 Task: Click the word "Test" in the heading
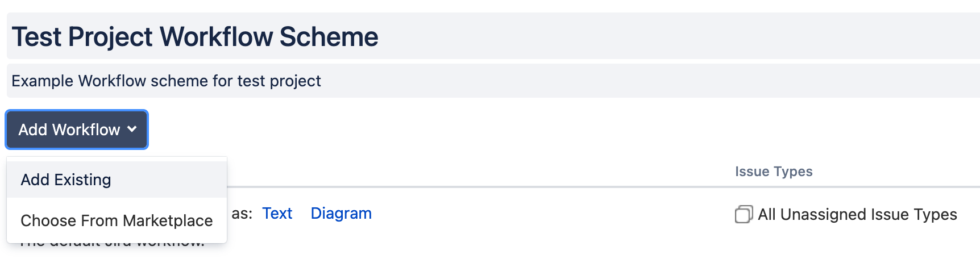[x=36, y=36]
